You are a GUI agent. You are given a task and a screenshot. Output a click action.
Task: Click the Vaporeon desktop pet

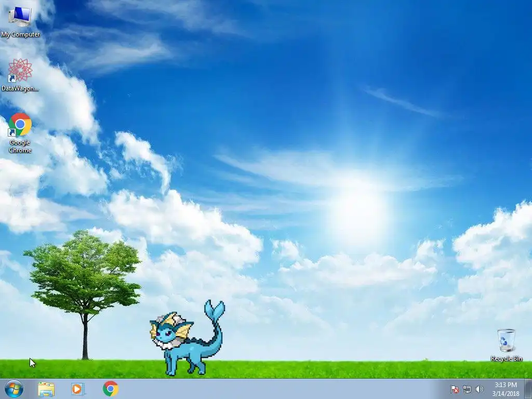click(187, 338)
